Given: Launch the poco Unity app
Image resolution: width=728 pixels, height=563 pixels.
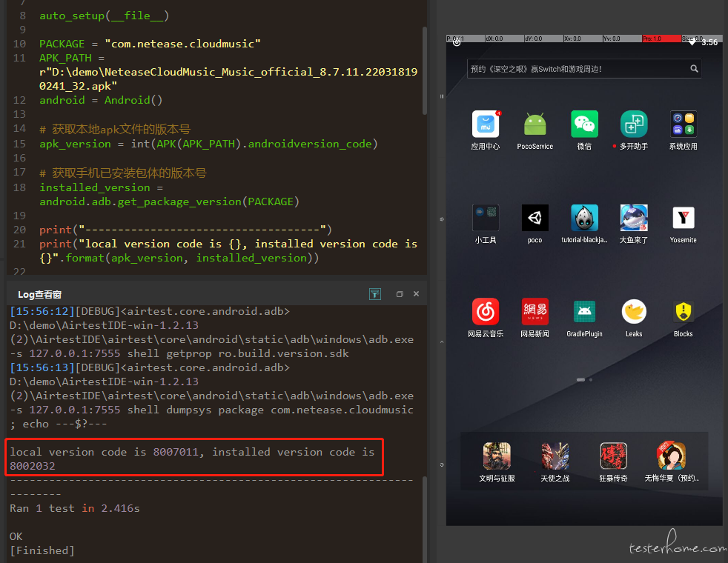Looking at the screenshot, I should coord(535,218).
